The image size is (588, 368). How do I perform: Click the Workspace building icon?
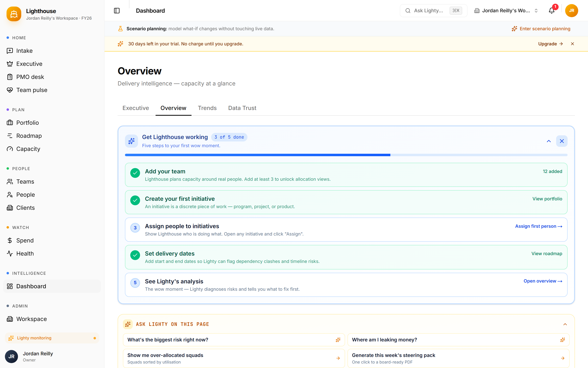click(10, 319)
